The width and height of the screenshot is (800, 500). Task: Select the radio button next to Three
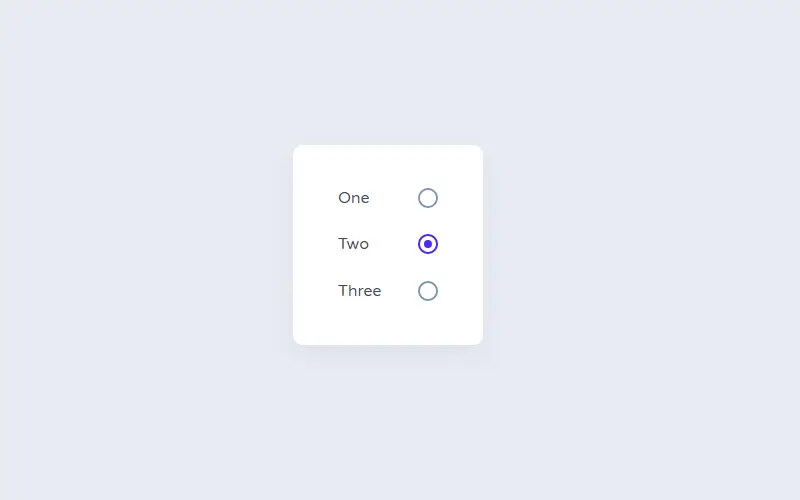pyautogui.click(x=428, y=291)
